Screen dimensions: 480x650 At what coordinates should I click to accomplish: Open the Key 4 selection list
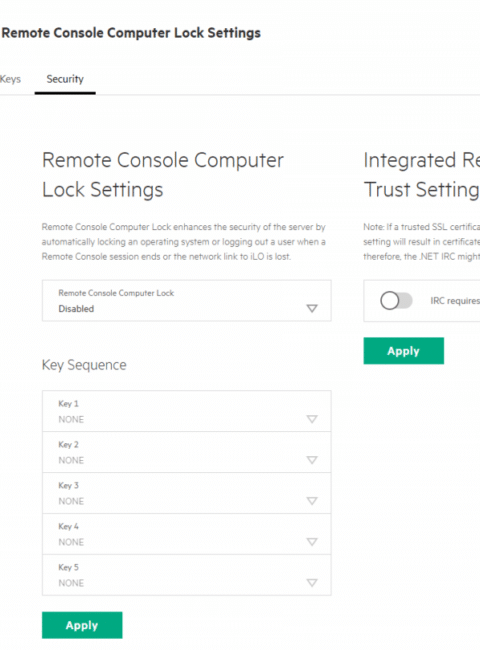click(187, 534)
